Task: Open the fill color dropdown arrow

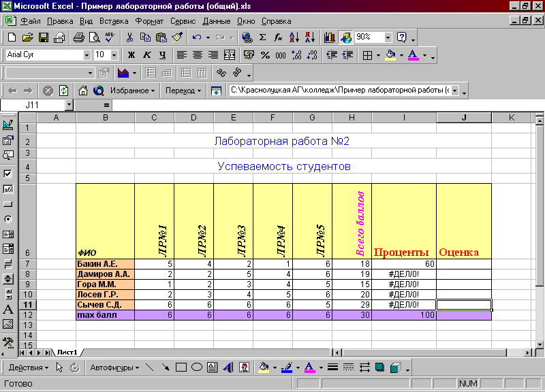Action: pyautogui.click(x=401, y=55)
